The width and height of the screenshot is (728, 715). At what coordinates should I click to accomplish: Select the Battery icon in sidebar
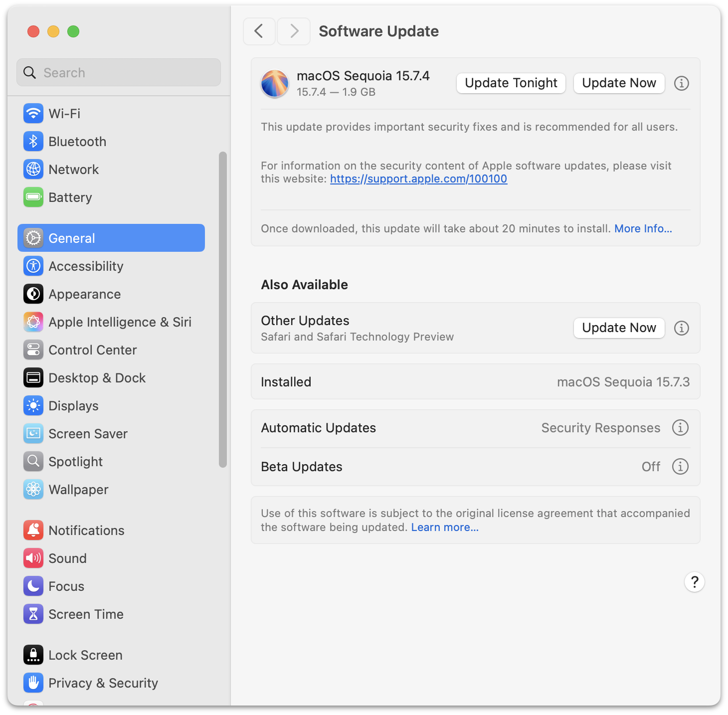[33, 197]
